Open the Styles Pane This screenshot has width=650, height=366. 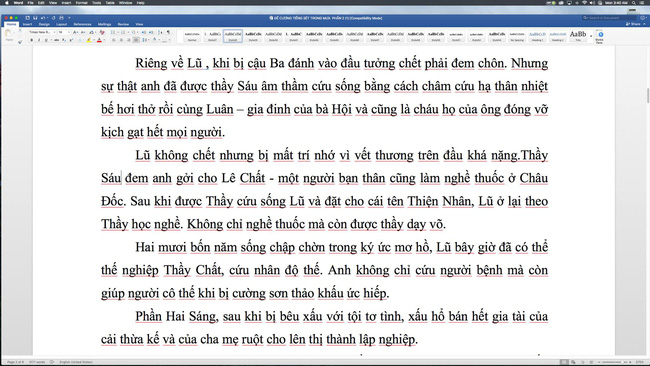point(600,36)
